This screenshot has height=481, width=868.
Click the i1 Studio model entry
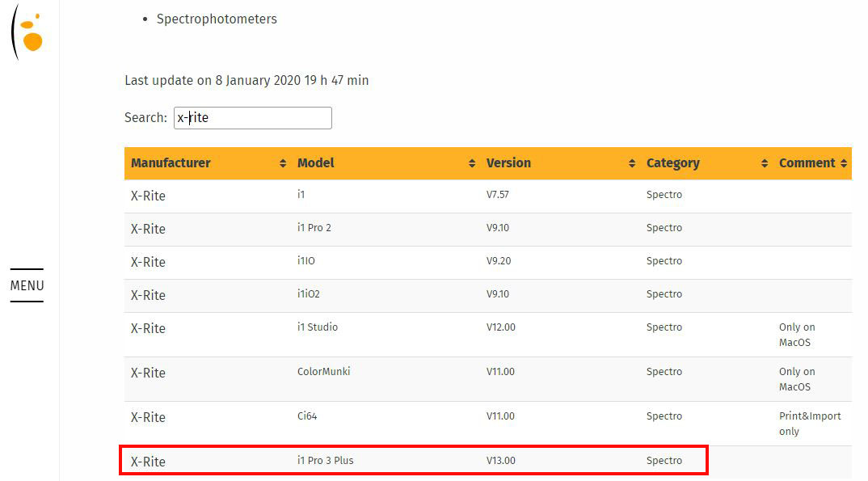(x=317, y=327)
